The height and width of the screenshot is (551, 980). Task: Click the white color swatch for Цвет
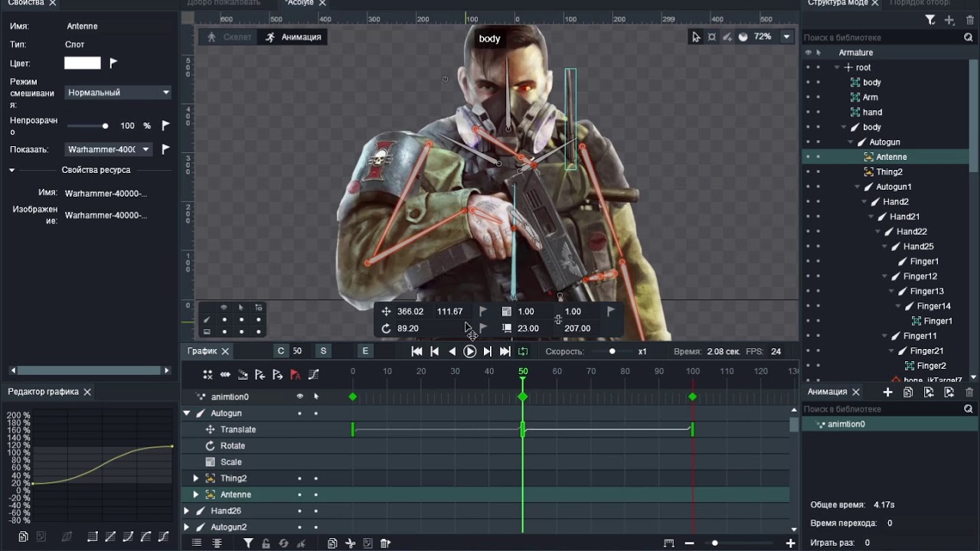coord(83,63)
